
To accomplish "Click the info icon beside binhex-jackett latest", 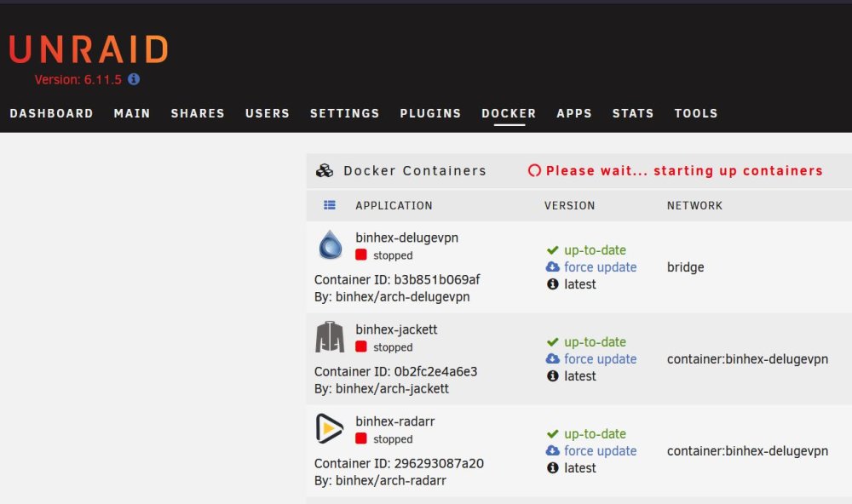I will [x=553, y=375].
